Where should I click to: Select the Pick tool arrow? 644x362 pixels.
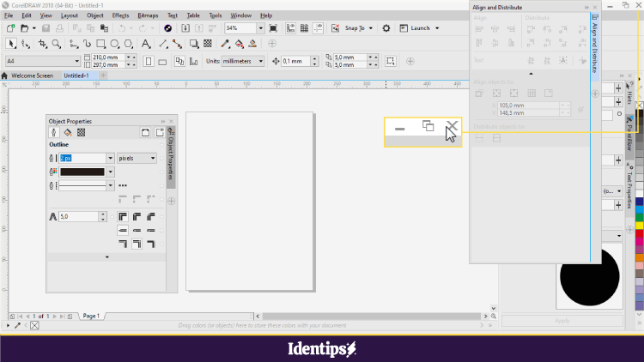point(11,44)
